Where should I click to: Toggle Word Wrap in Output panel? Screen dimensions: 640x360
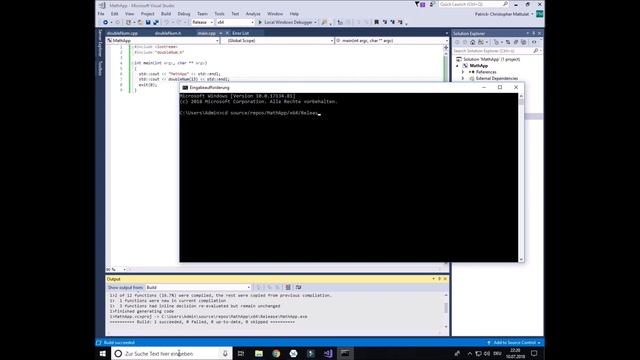[298, 288]
